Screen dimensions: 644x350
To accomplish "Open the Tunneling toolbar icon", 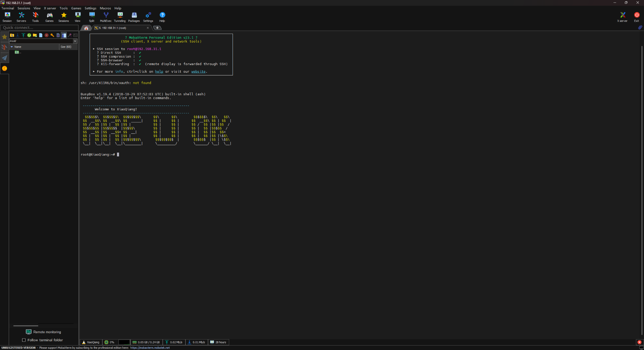I will [x=120, y=17].
